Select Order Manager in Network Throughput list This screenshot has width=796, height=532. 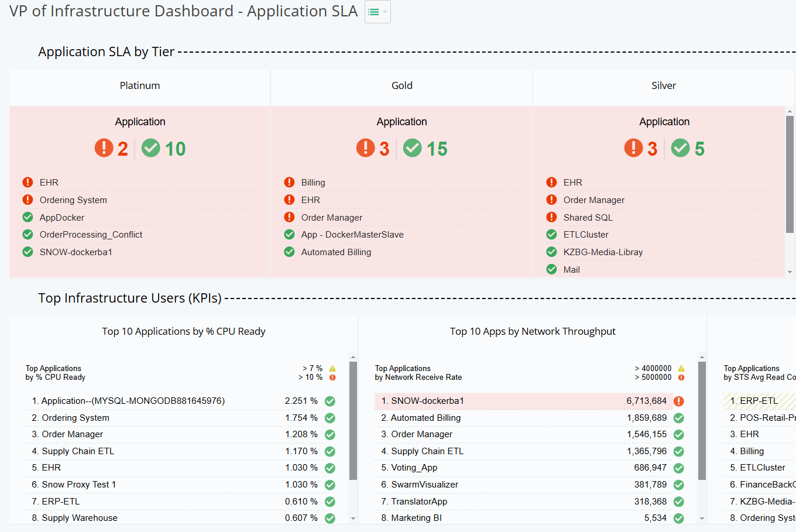coord(530,434)
